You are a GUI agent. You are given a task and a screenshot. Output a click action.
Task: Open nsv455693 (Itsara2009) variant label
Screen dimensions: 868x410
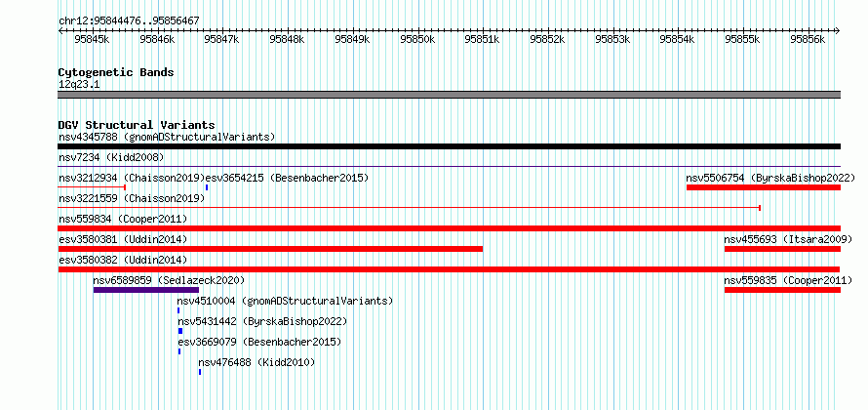coord(788,239)
